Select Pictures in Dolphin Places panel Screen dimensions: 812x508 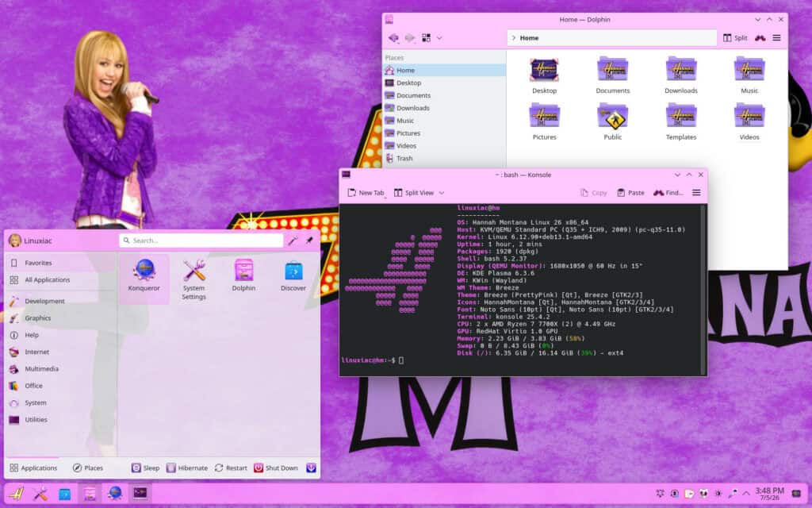445,133
